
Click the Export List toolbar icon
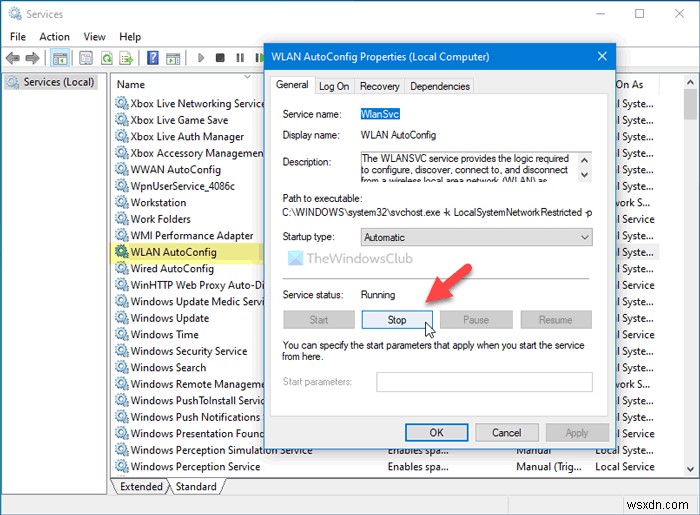(127, 58)
